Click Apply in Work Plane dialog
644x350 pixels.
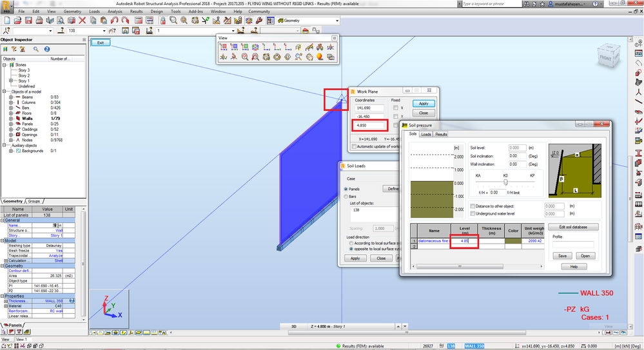point(424,104)
